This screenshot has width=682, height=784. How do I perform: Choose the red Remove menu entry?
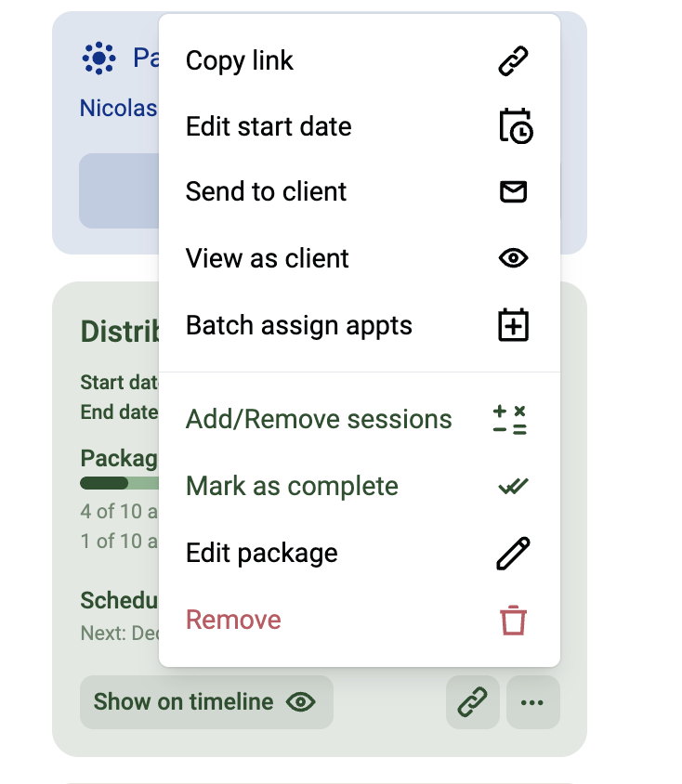[x=359, y=620]
